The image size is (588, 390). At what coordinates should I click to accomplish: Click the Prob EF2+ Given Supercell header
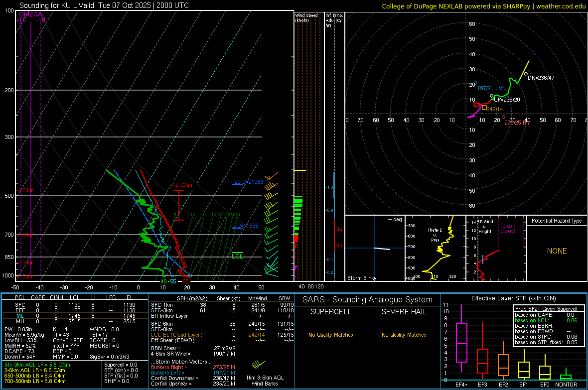point(546,309)
